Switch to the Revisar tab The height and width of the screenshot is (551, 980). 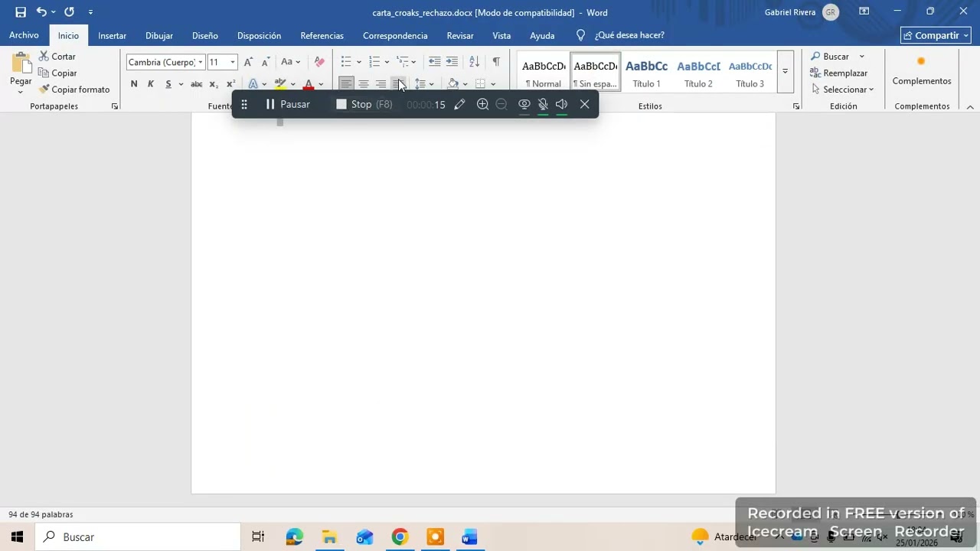pos(460,35)
